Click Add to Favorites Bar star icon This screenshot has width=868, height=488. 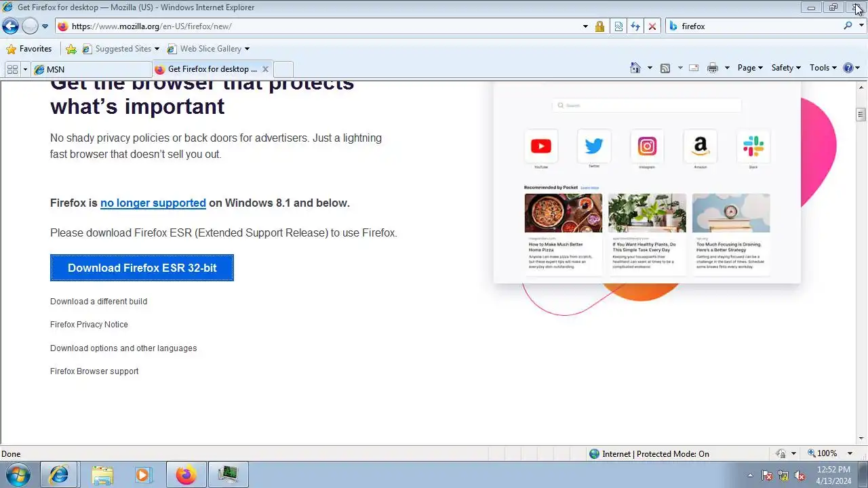pos(71,49)
